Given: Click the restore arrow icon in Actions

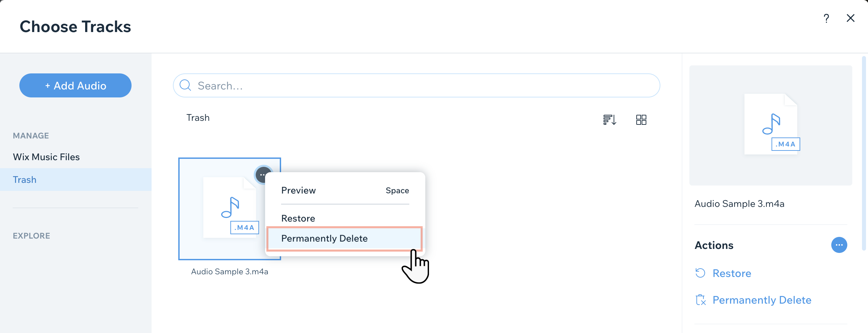Looking at the screenshot, I should coord(700,273).
